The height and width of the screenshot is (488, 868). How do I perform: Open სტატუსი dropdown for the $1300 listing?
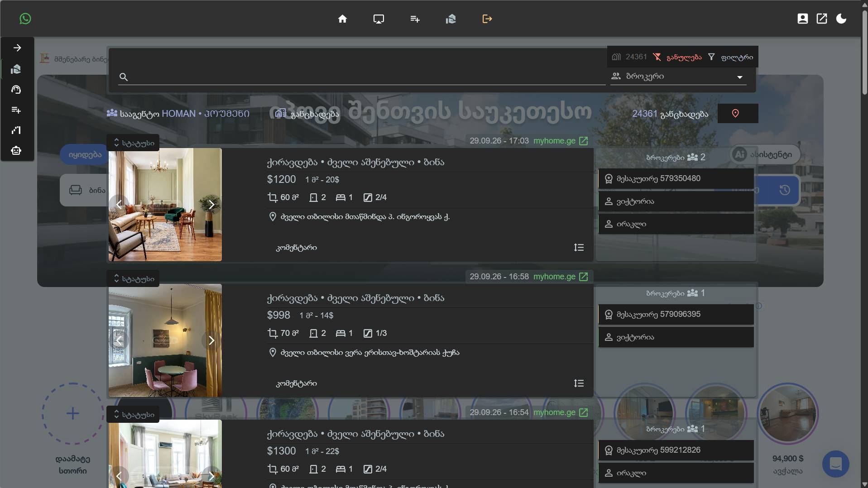pos(133,415)
